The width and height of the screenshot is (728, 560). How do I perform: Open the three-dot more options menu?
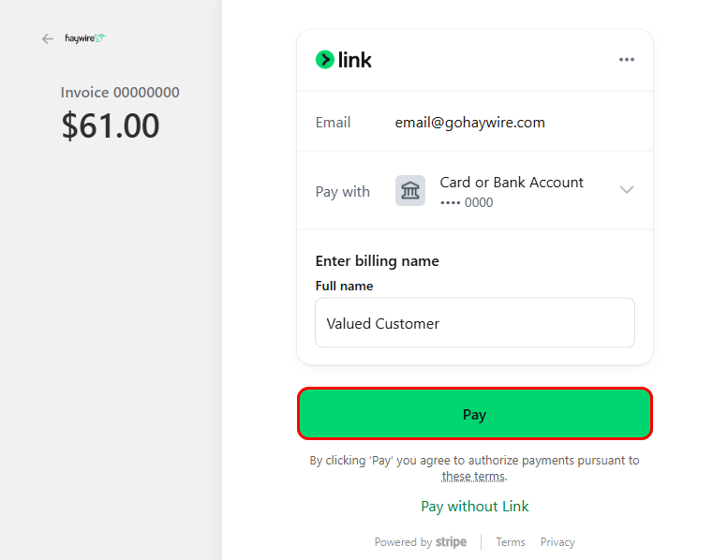(627, 60)
